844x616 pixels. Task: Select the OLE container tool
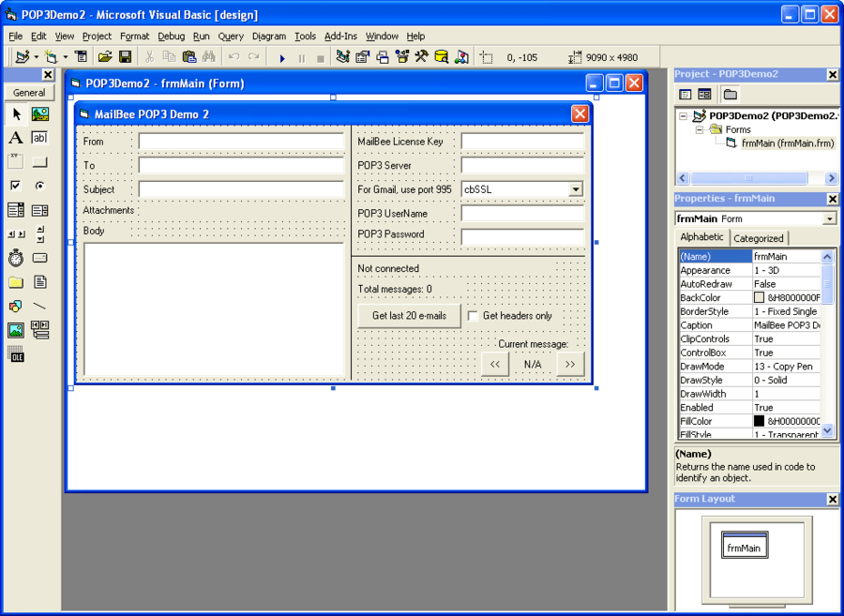pos(16,353)
